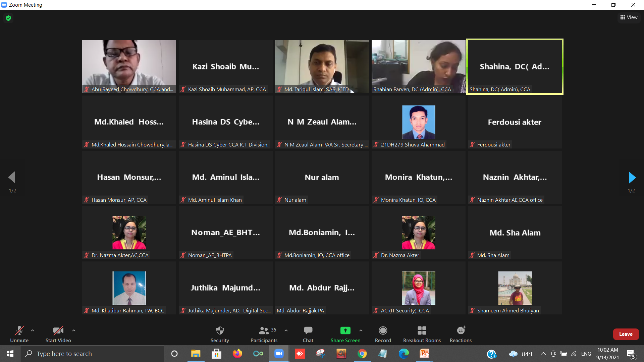Viewport: 644px width, 362px height.
Task: Select Shahian Parven's video tile
Action: (419, 66)
